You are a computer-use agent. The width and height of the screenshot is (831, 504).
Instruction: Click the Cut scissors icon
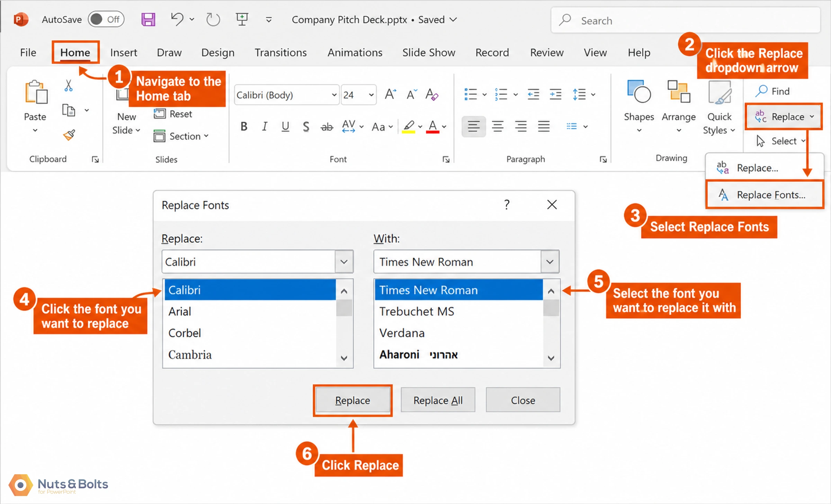(x=68, y=85)
